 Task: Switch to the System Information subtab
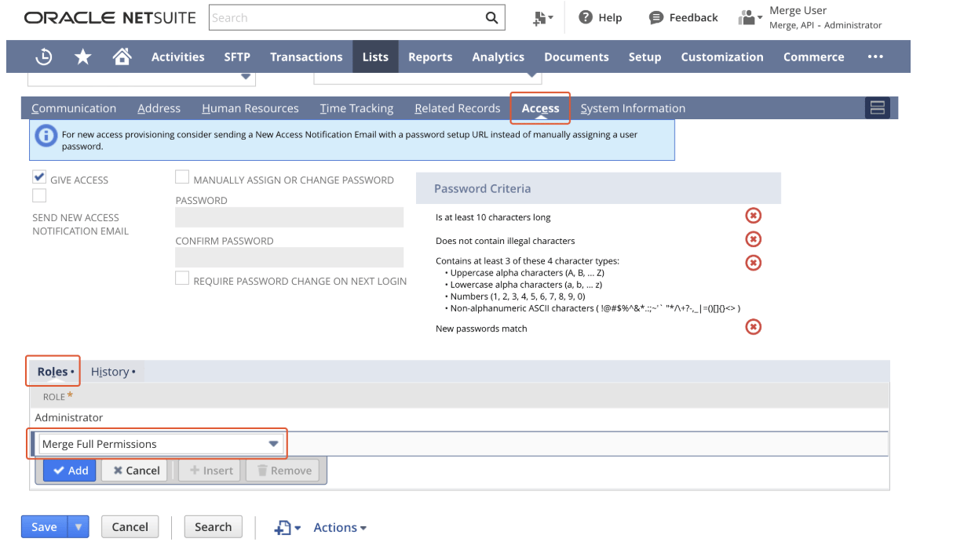pyautogui.click(x=633, y=108)
